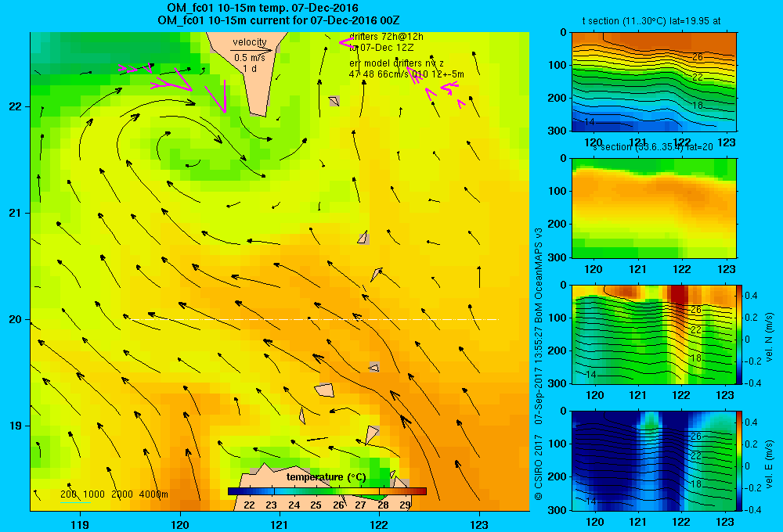Click depth '100' on salinity section's y-axis
The image size is (783, 532).
(x=557, y=191)
